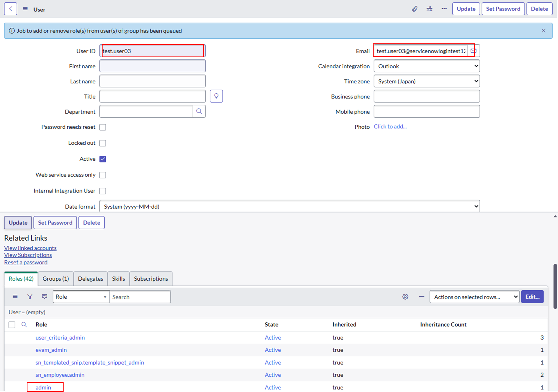Viewport: 558px width, 392px height.
Task: Click the email send icon beside Email field
Action: pos(474,50)
